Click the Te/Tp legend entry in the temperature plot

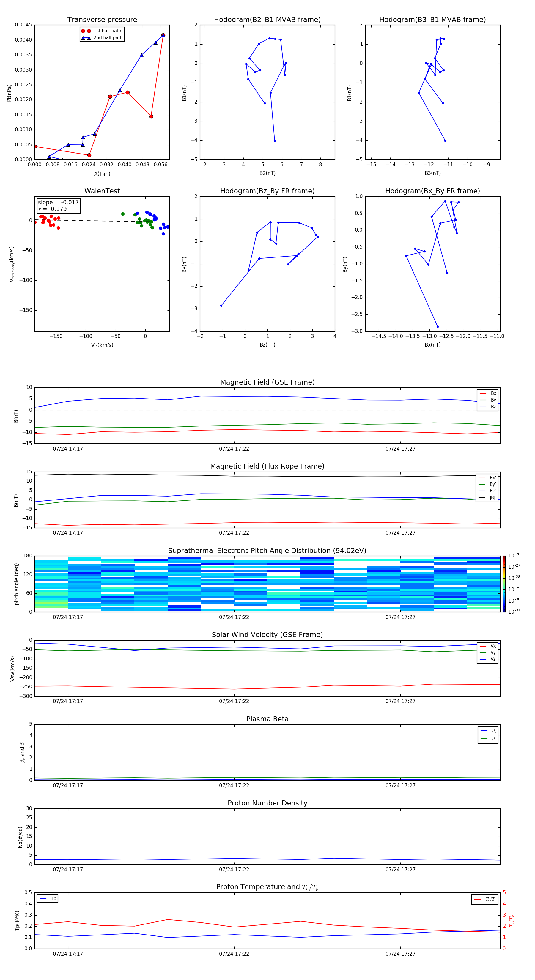tap(485, 900)
